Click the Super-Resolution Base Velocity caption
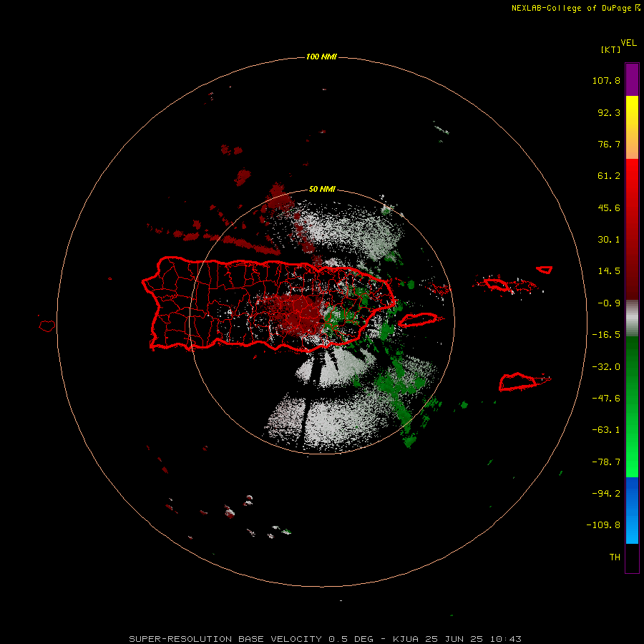 [326, 639]
